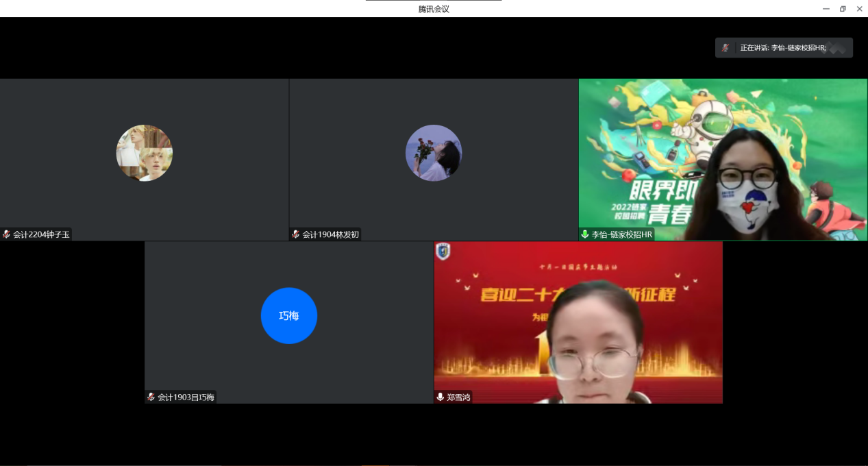Click the 会计1904林发初 name label
868x466 pixels.
330,234
